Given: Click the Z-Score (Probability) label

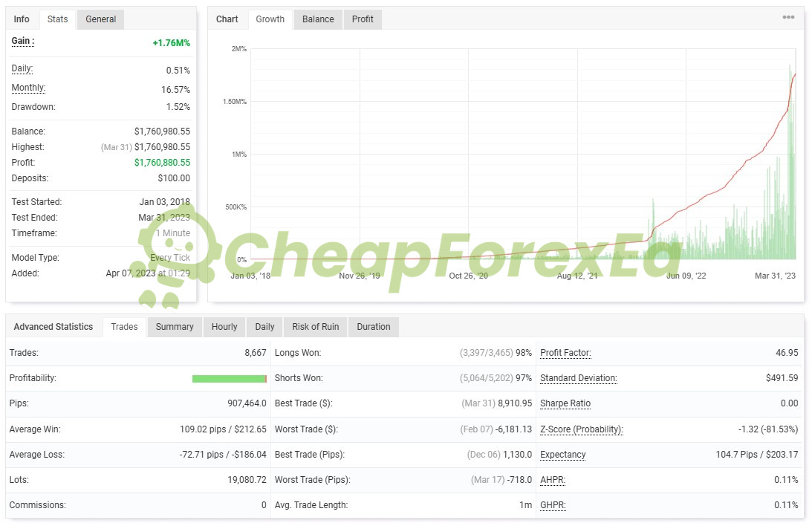Looking at the screenshot, I should coord(582,429).
